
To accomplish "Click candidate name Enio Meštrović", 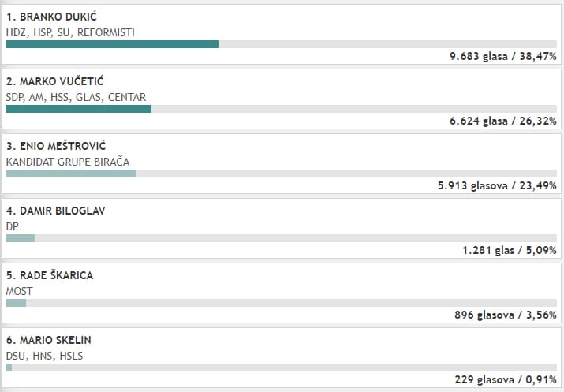I will [x=56, y=146].
